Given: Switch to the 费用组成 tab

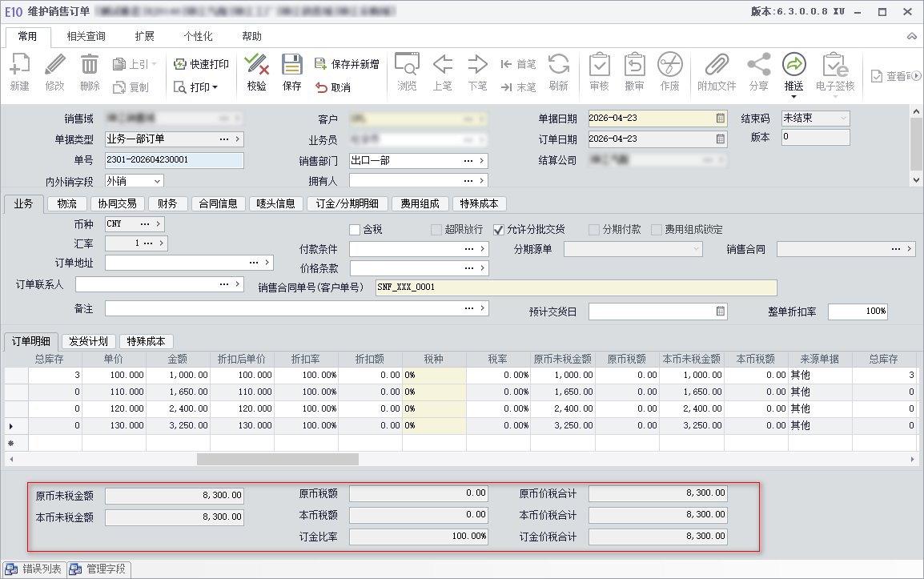Looking at the screenshot, I should tap(420, 204).
